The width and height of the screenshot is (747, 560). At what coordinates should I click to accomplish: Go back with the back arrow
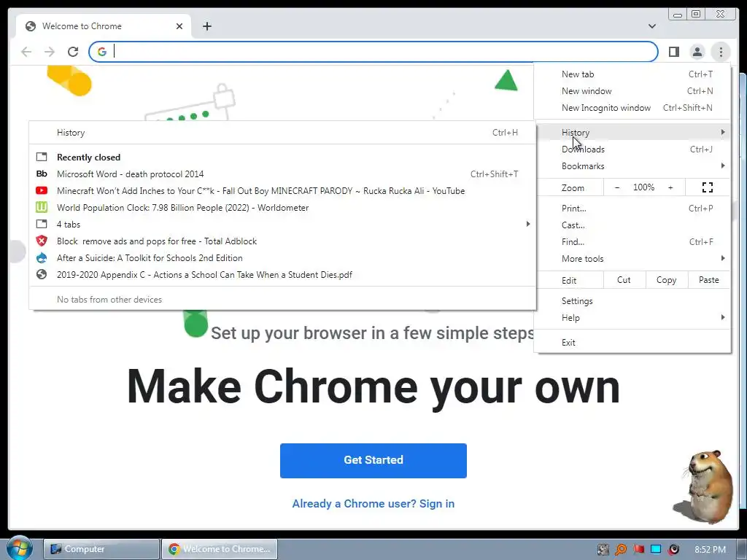tap(26, 52)
